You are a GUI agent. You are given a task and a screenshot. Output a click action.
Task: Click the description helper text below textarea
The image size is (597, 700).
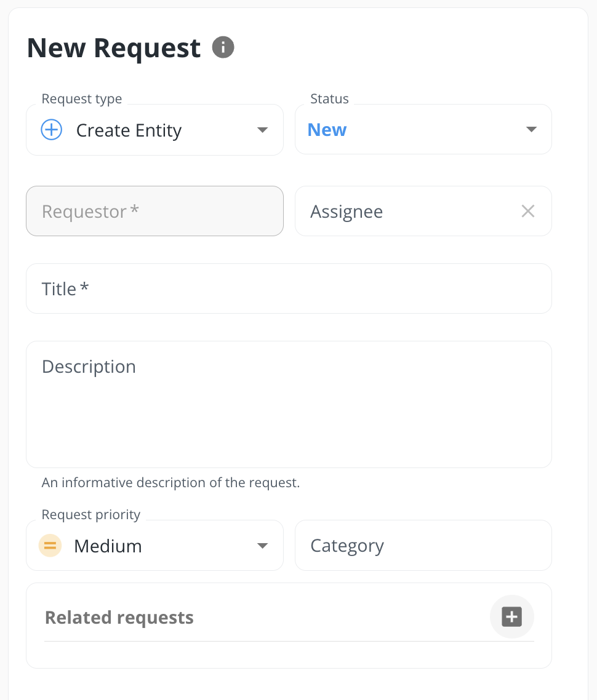[x=170, y=483]
